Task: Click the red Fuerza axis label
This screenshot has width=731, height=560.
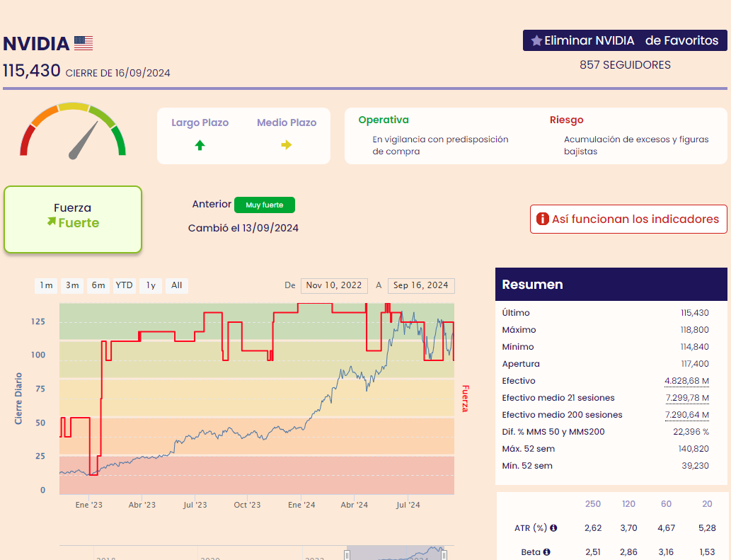Action: pos(465,399)
